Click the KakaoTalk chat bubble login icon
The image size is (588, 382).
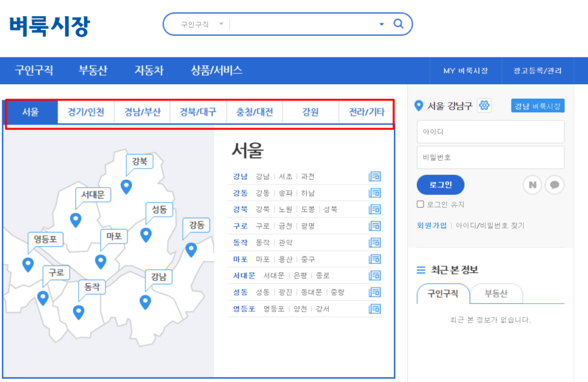(x=555, y=185)
